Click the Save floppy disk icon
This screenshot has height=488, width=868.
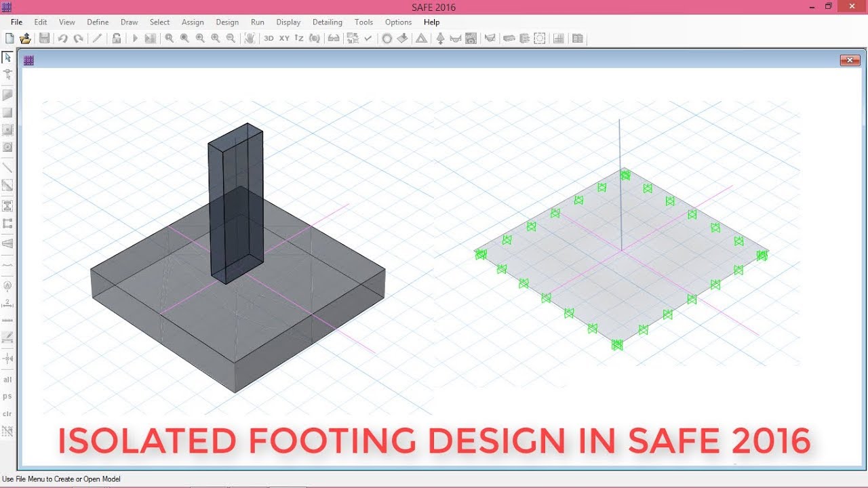tap(44, 39)
